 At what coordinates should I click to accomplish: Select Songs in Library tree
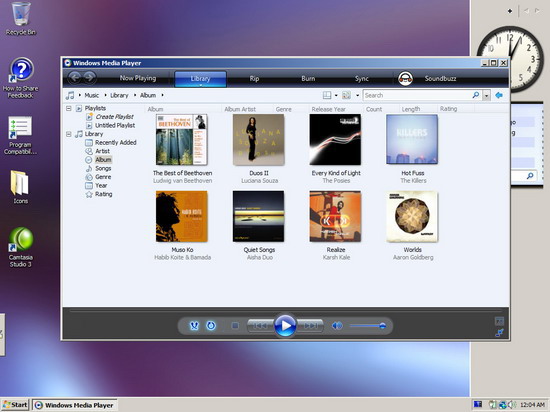point(103,168)
